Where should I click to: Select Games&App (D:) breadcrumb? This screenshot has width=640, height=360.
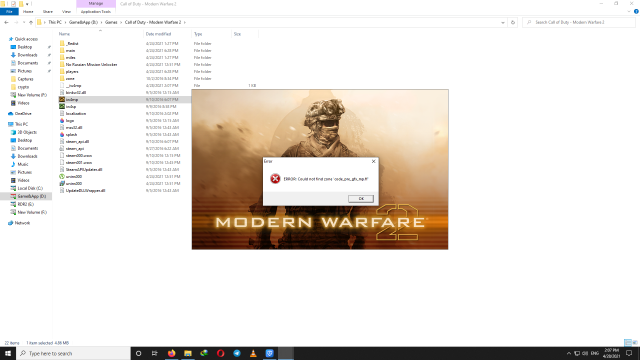83,22
